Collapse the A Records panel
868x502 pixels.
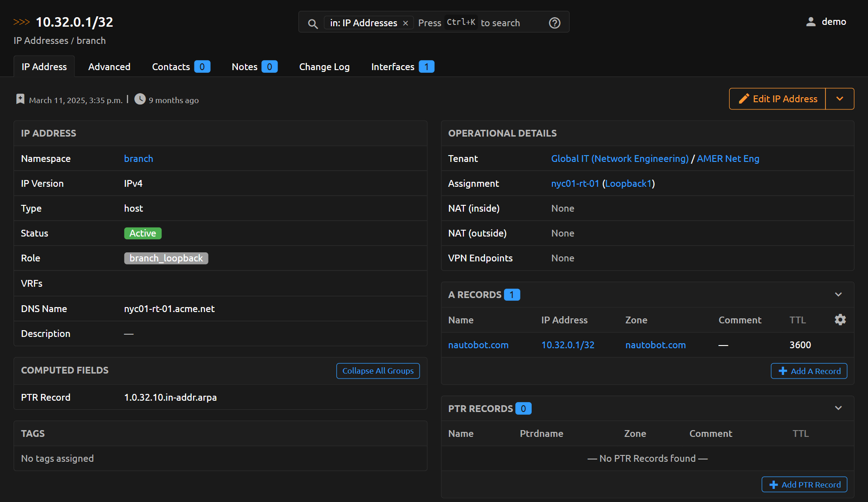click(838, 294)
